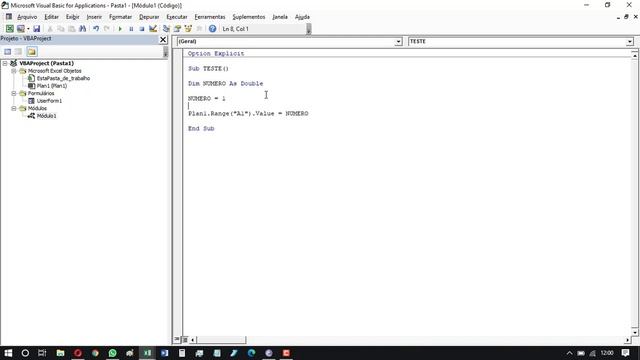Image resolution: width=640 pixels, height=360 pixels.
Task: Click the Option Explicit code line
Action: click(216, 53)
